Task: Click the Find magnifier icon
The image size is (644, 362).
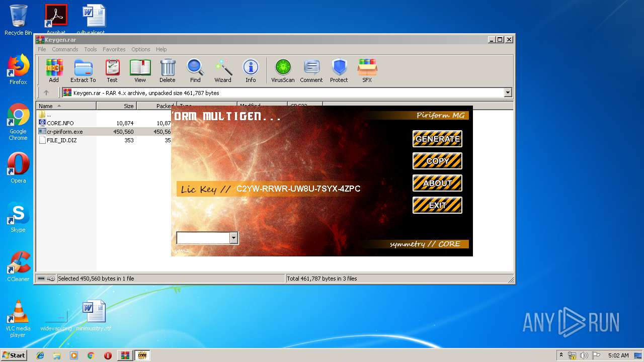Action: (195, 70)
